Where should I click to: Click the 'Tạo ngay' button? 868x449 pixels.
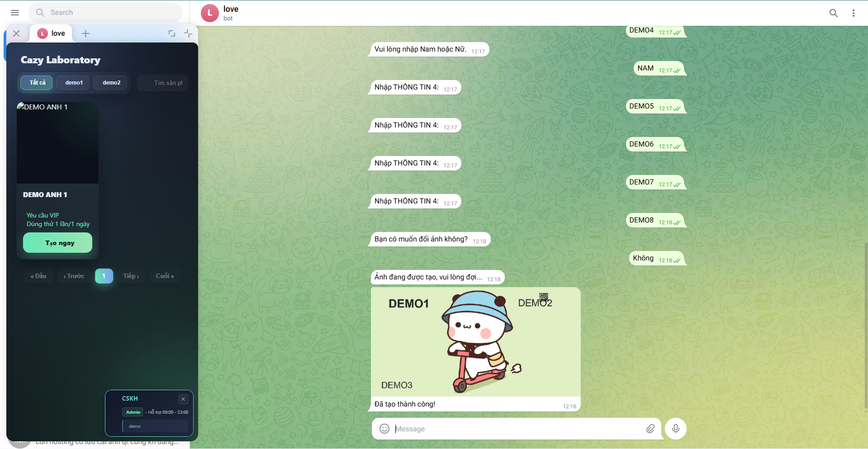pyautogui.click(x=57, y=243)
